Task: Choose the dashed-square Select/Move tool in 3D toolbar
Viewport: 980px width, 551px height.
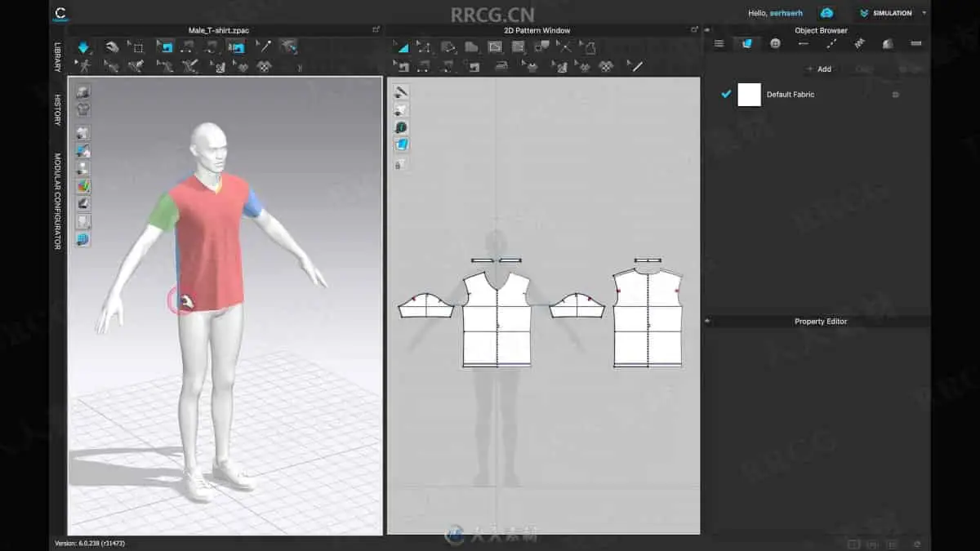Action: coord(137,47)
